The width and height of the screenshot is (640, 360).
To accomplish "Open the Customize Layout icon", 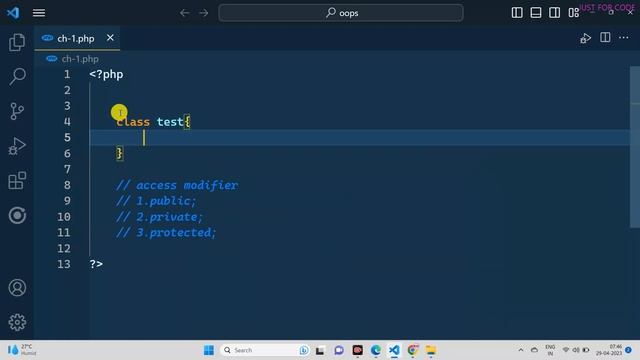I will pyautogui.click(x=573, y=13).
